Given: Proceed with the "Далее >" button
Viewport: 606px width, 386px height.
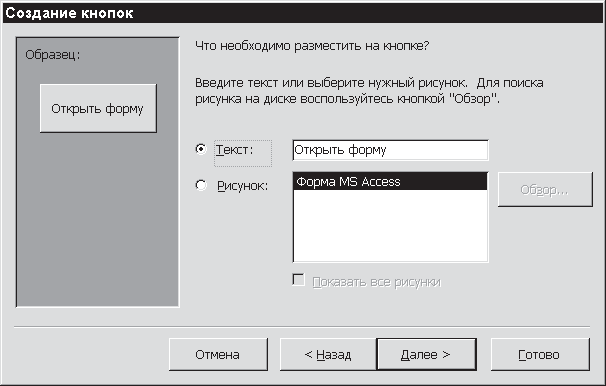Looking at the screenshot, I should pyautogui.click(x=426, y=354).
